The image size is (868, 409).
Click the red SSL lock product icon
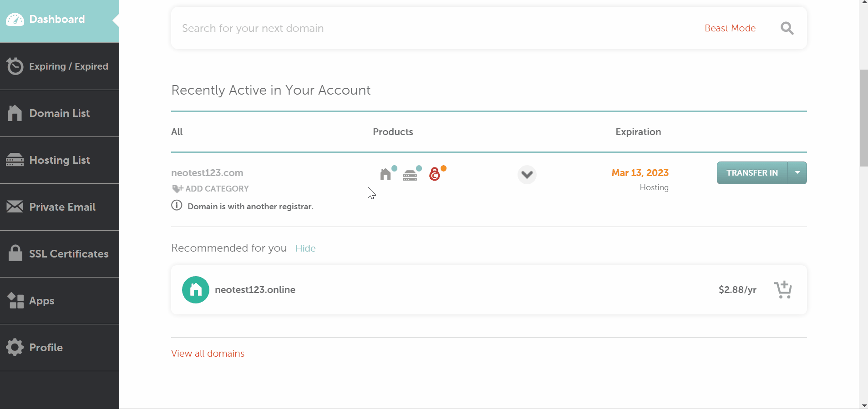click(x=435, y=174)
